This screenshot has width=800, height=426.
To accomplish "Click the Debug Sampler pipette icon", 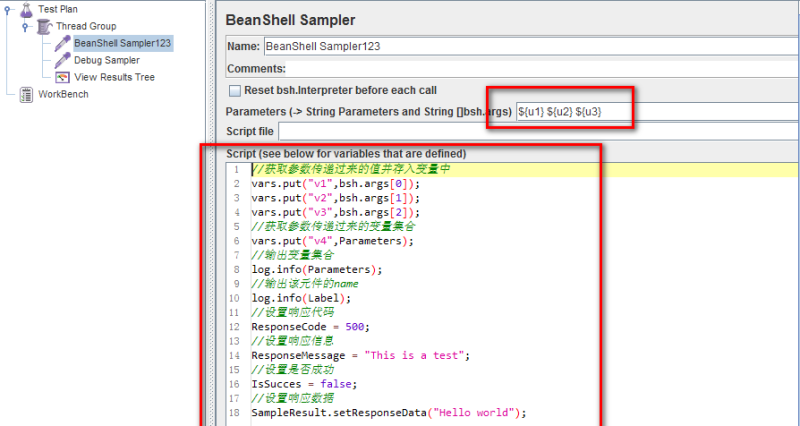I will 61,60.
